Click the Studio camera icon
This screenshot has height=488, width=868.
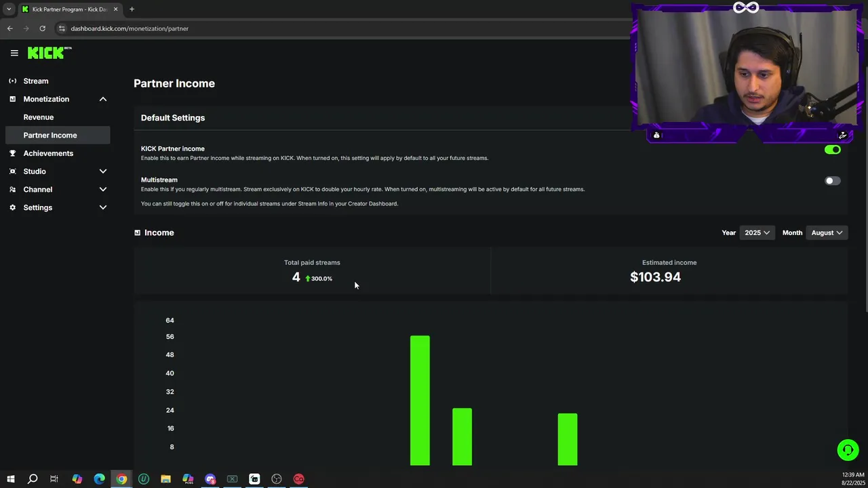(12, 171)
